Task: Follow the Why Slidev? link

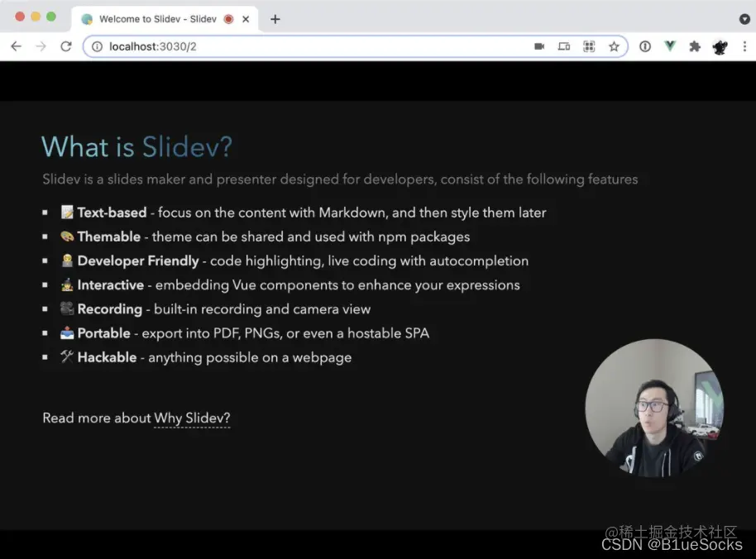Action: 192,418
